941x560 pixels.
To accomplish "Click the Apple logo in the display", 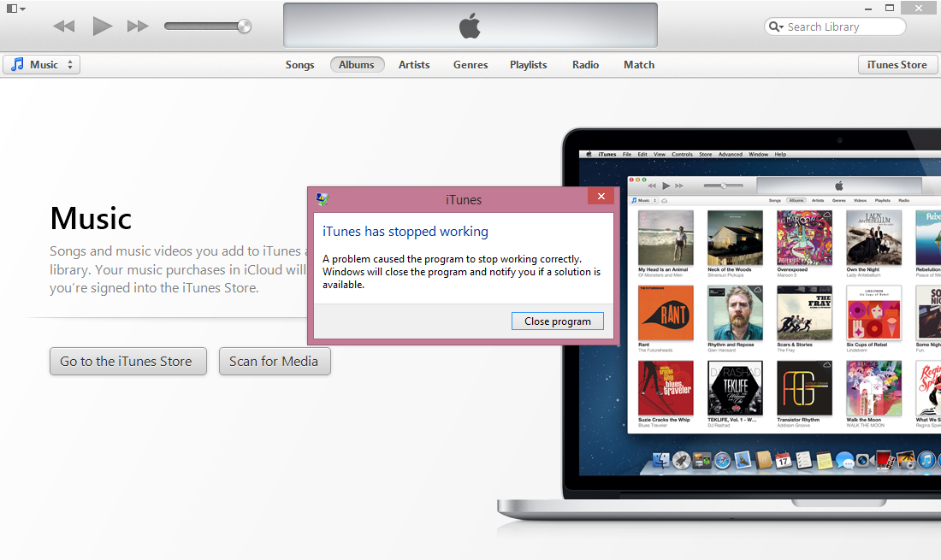I will [x=470, y=27].
